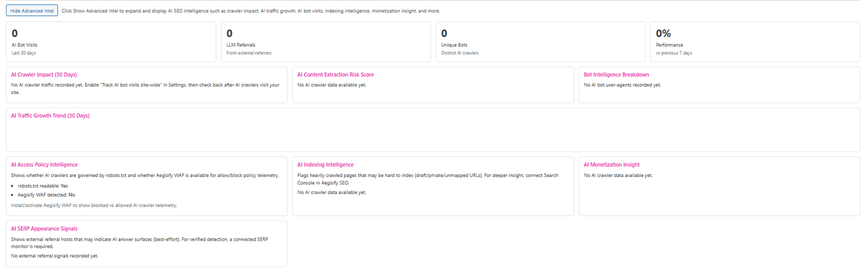The height and width of the screenshot is (278, 868).
Task: Select the 0% Performance value
Action: click(663, 34)
